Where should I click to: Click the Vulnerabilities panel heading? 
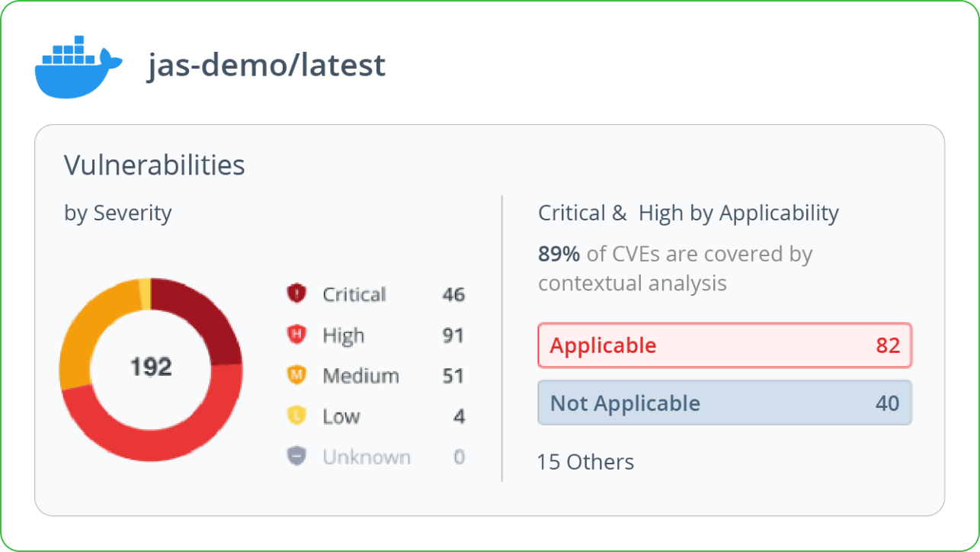click(x=155, y=165)
